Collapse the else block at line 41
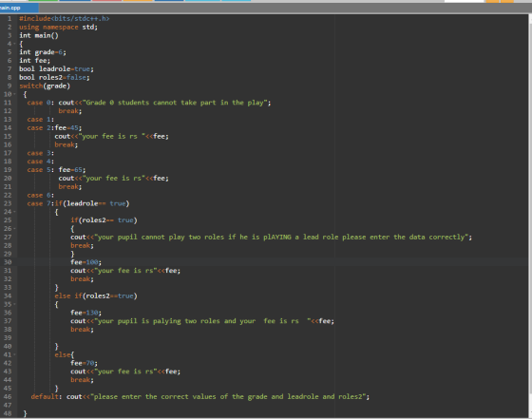Image resolution: width=532 pixels, height=419 pixels. click(x=14, y=355)
